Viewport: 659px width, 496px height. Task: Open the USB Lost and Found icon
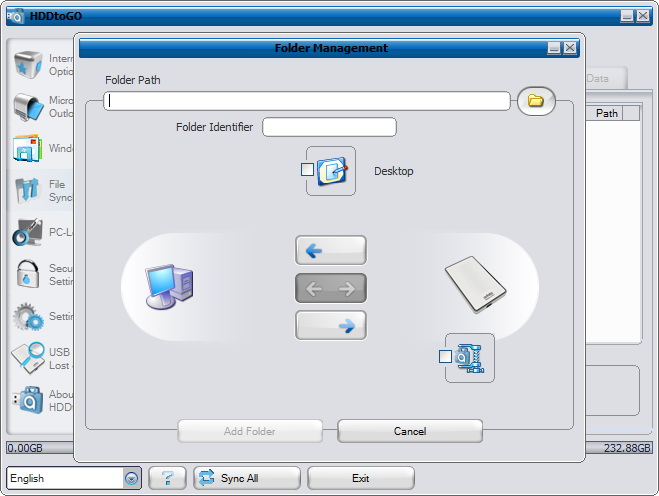click(x=28, y=358)
